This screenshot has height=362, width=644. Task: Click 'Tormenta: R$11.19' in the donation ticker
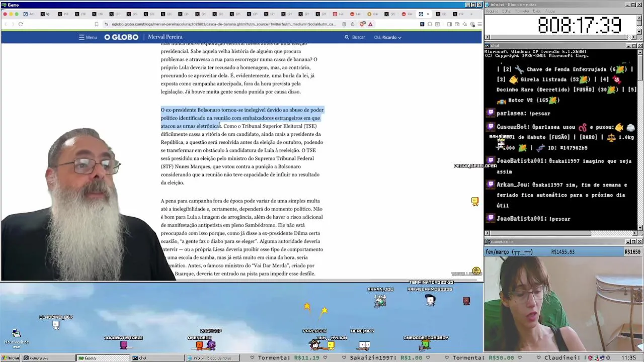(289, 358)
